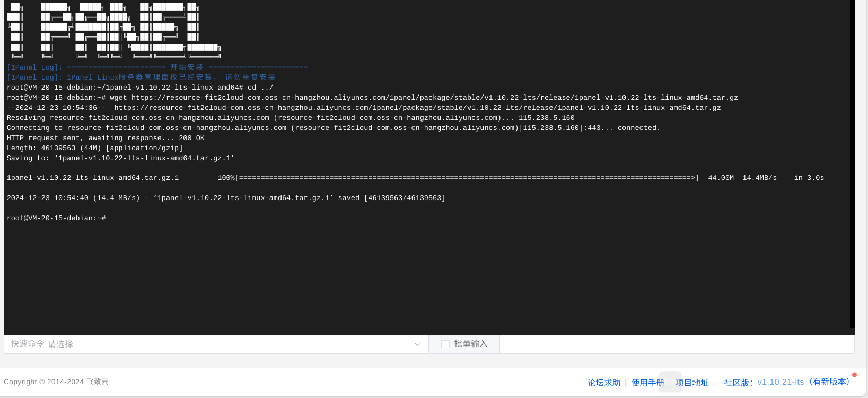The height and width of the screenshot is (398, 868).
Task: Open the 项目地址 project address link
Action: 691,383
